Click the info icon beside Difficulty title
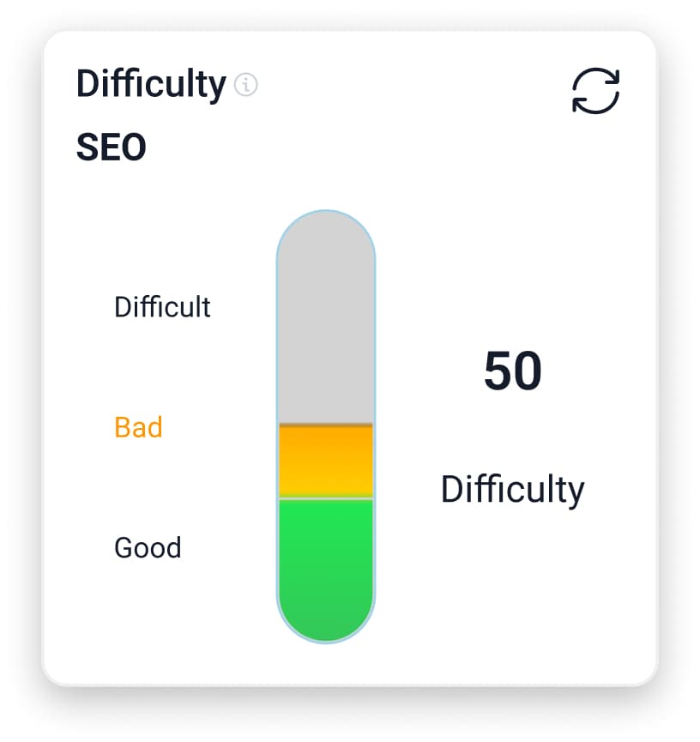The width and height of the screenshot is (700, 742). [x=246, y=85]
